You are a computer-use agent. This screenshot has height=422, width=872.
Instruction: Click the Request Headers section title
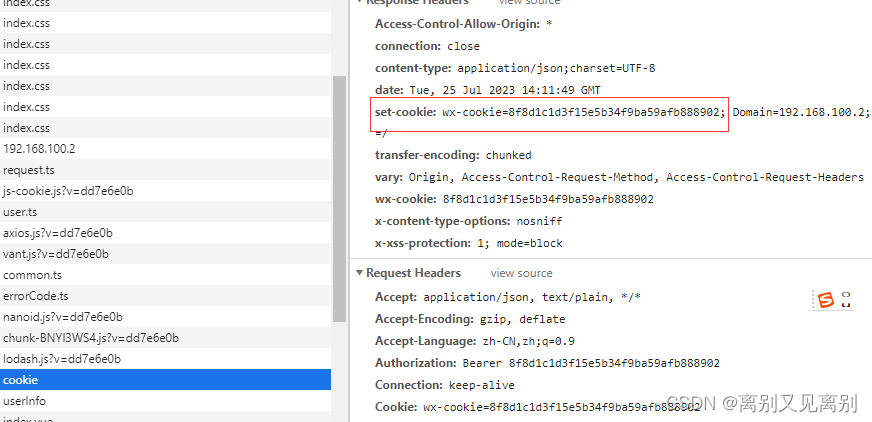click(413, 273)
